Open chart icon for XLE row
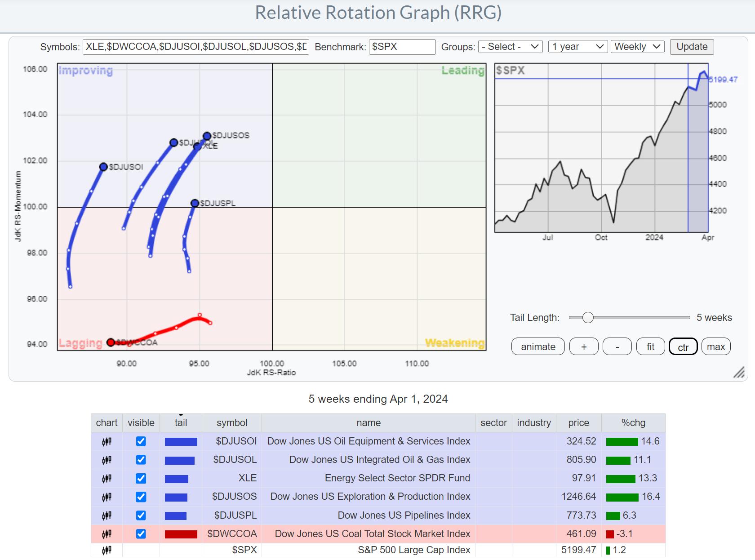This screenshot has width=755, height=560. pyautogui.click(x=107, y=479)
